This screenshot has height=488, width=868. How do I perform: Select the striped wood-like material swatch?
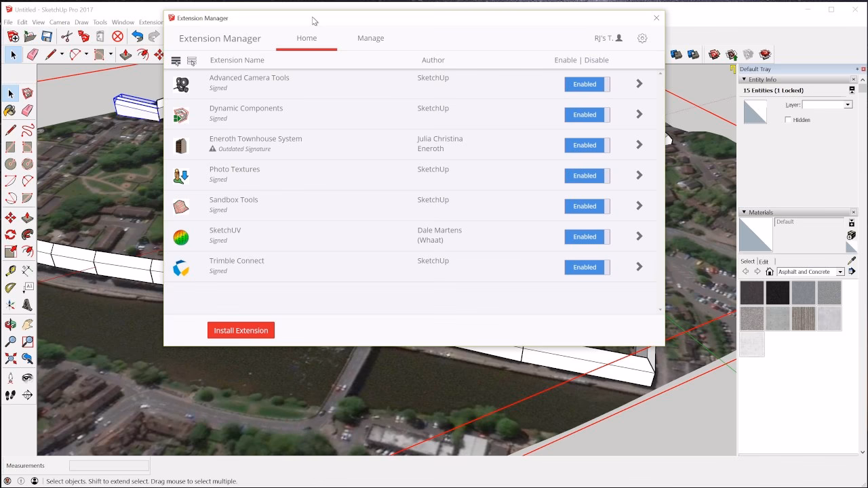click(x=804, y=319)
